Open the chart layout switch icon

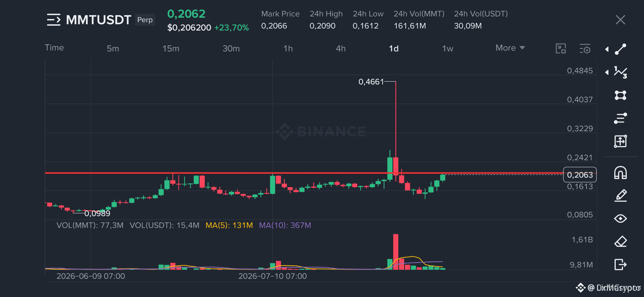point(561,48)
